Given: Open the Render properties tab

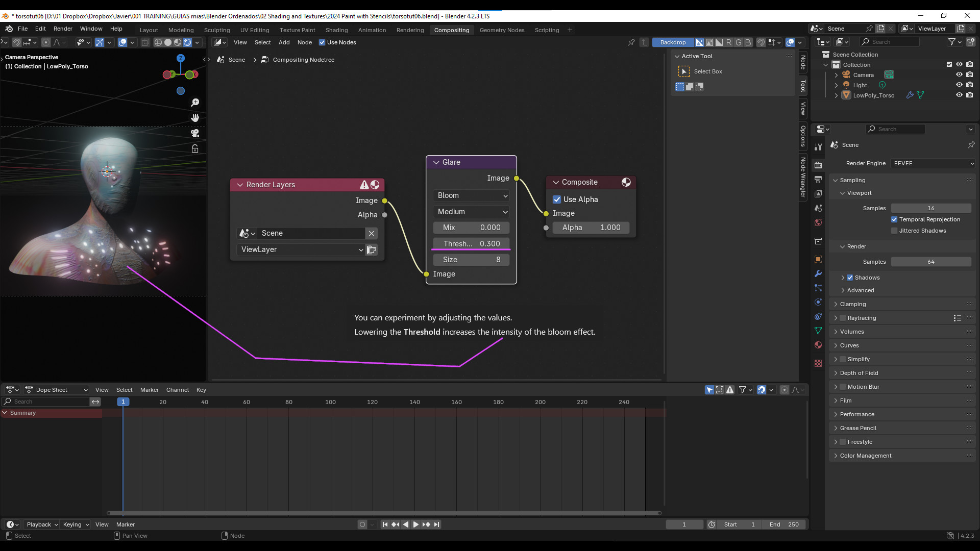Looking at the screenshot, I should pyautogui.click(x=818, y=165).
